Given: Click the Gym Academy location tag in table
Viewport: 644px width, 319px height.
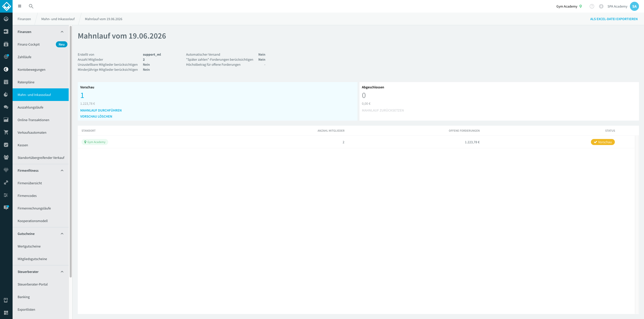Looking at the screenshot, I should tap(95, 142).
